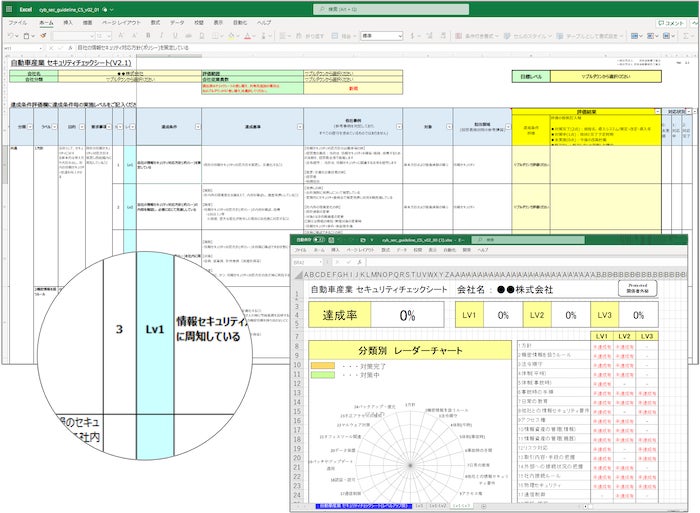Open the ファイル tab in back window
This screenshot has width=700, height=513.
pos(18,22)
